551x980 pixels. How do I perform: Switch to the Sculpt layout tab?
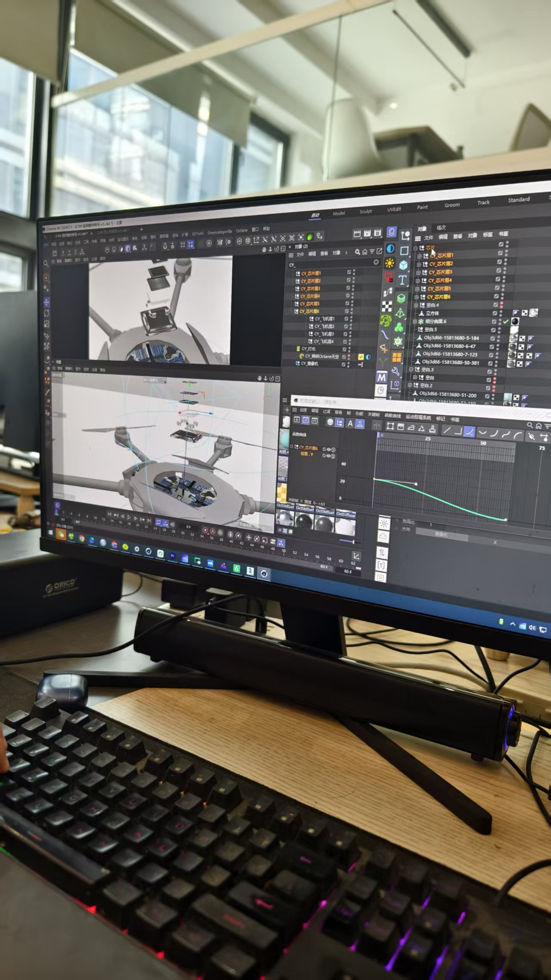coord(365,212)
